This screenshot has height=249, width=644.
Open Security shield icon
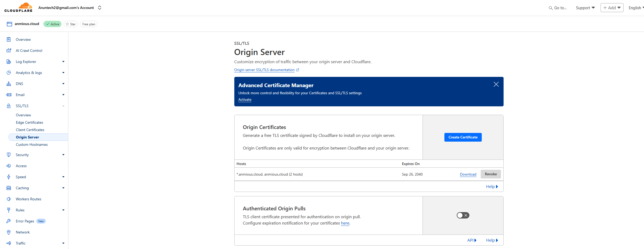tap(9, 155)
